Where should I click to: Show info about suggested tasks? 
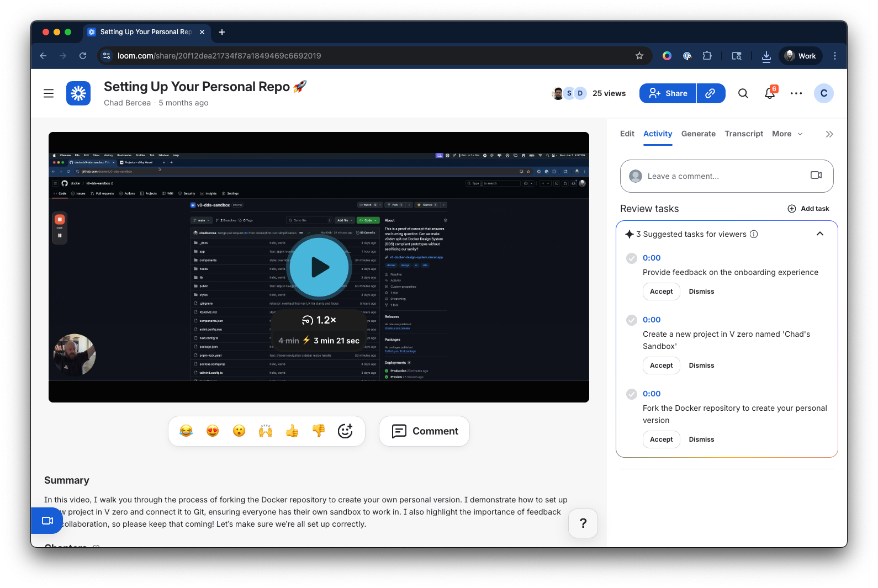point(754,234)
